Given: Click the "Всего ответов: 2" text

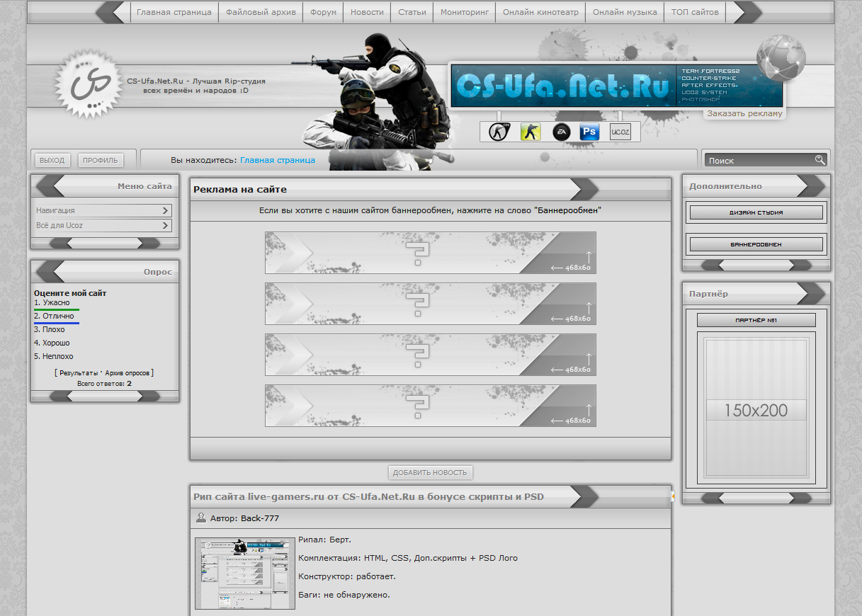Looking at the screenshot, I should pos(105,384).
